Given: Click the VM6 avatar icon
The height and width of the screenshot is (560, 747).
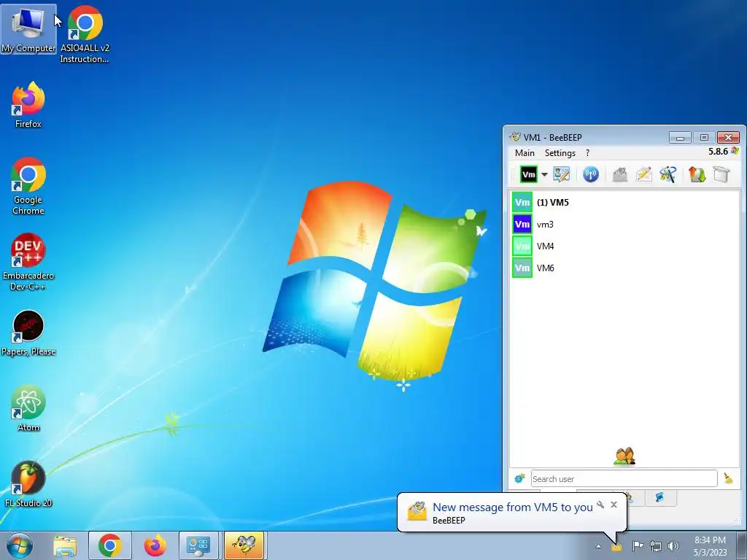Looking at the screenshot, I should 522,268.
